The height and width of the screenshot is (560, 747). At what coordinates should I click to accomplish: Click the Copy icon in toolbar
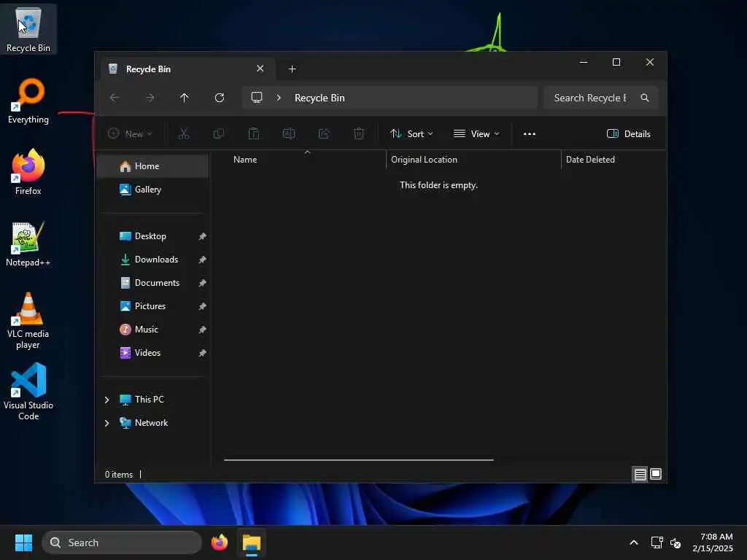point(219,134)
